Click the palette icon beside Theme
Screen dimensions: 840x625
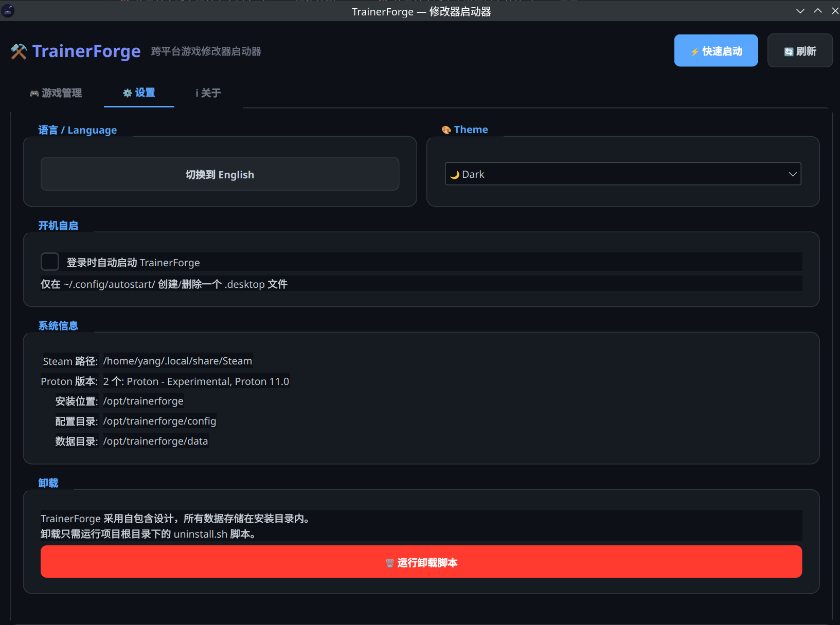click(x=446, y=130)
